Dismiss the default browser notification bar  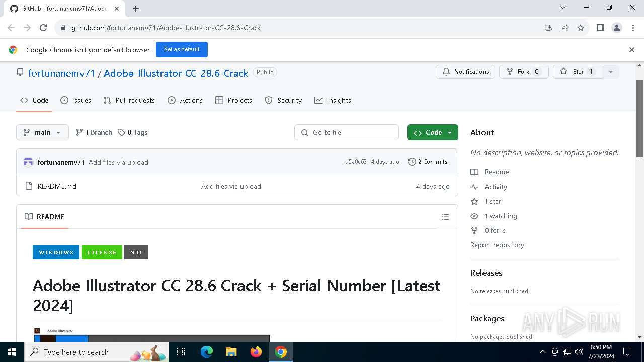(632, 50)
